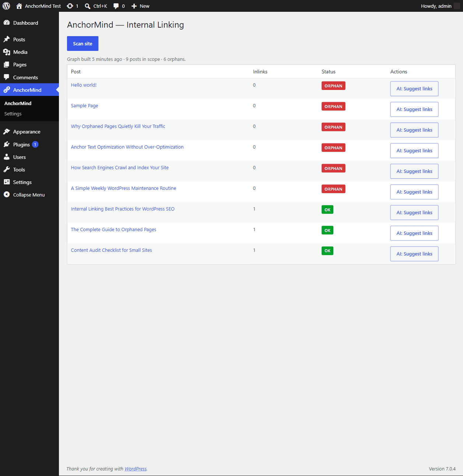Open the Tools menu

point(29,170)
